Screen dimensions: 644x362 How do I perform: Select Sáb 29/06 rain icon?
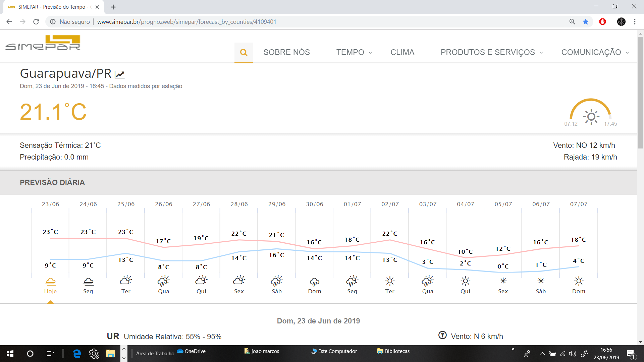click(x=277, y=281)
